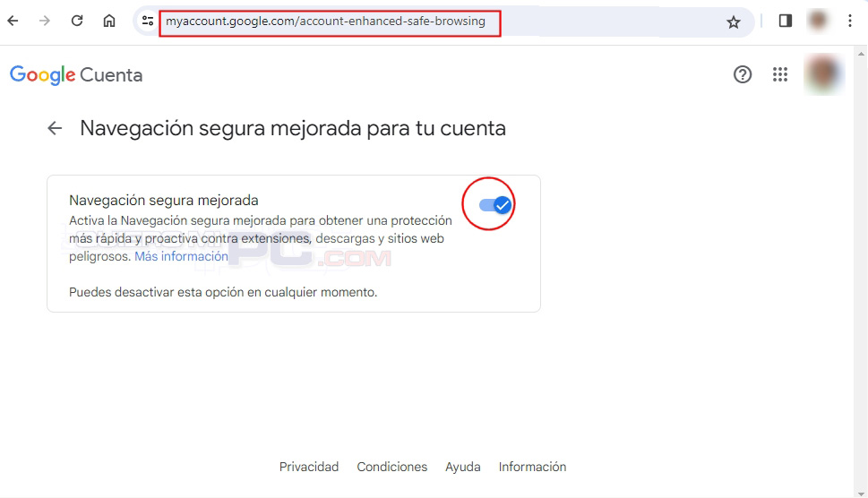Open the Chrome profile avatar in toolbar
Image resolution: width=868 pixels, height=498 pixels.
pos(818,21)
